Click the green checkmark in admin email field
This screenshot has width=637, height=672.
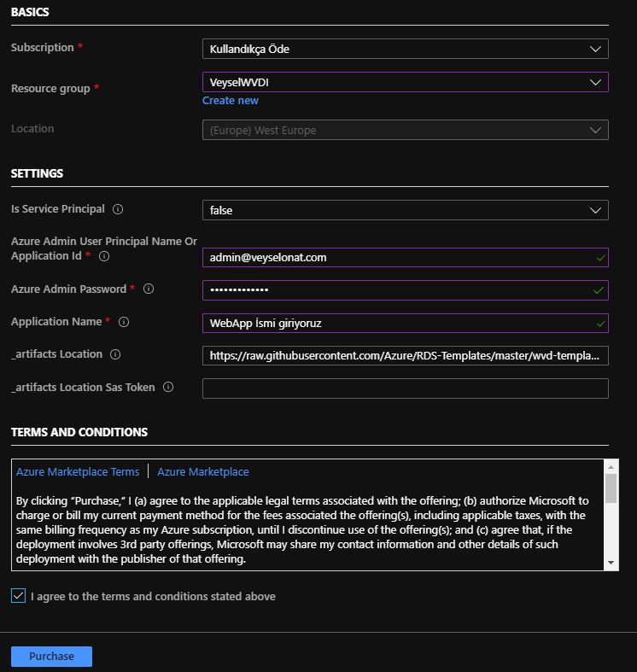point(600,258)
